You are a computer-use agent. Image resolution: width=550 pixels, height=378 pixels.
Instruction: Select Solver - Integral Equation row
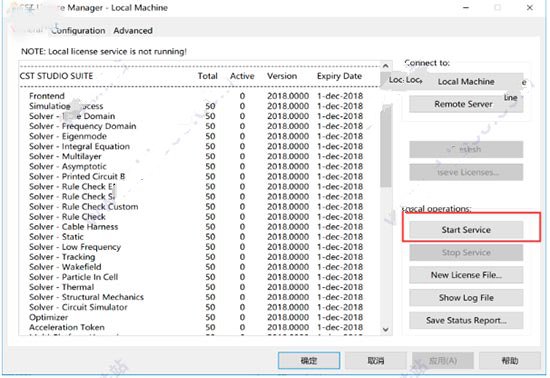196,147
